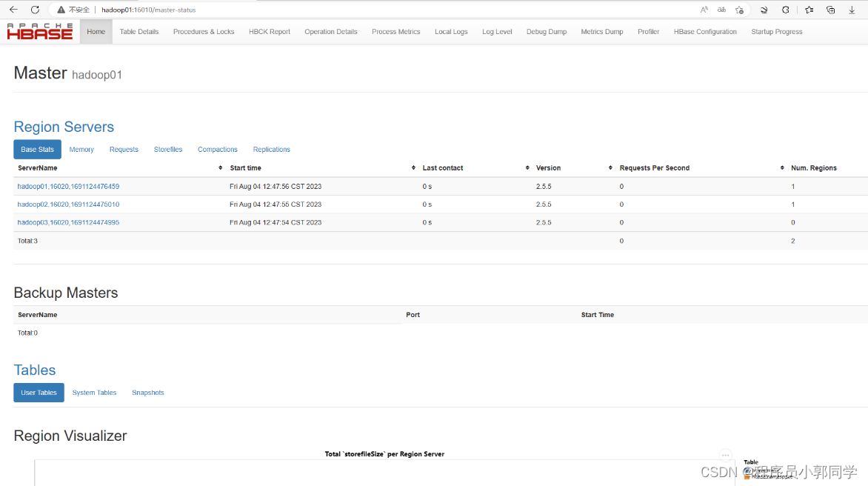Viewport: 868px width, 486px height.
Task: Click the Backup Masters Total:0 text
Action: (x=27, y=333)
